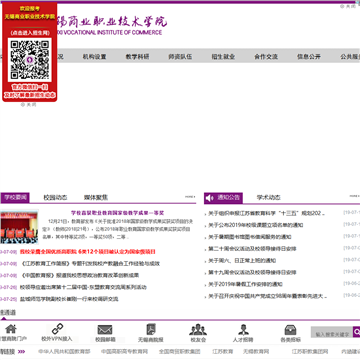The width and height of the screenshot is (360, 360).
Task: Open the 江苏职教集团网 link
Action: click(310, 351)
